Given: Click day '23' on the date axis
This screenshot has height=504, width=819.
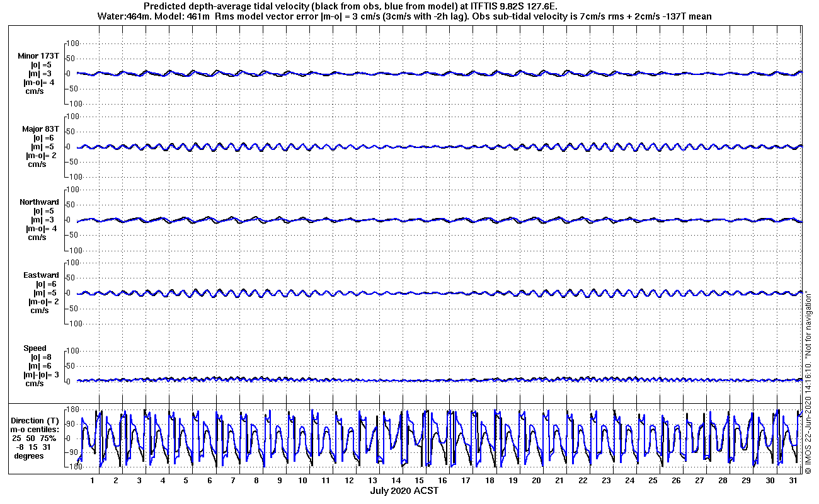Looking at the screenshot, I should [x=605, y=481].
